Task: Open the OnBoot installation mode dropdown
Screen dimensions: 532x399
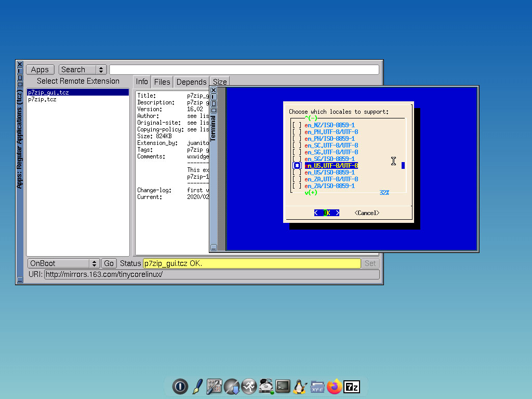Action: click(x=94, y=263)
